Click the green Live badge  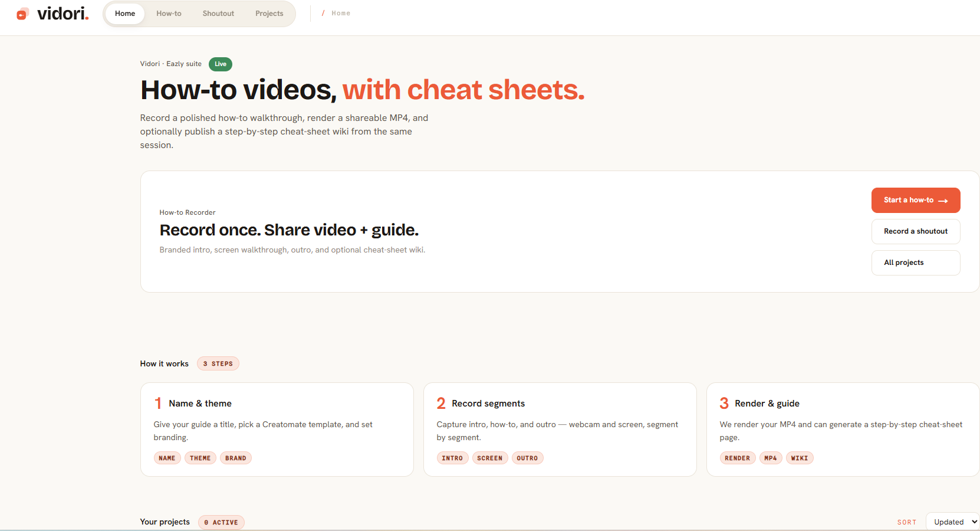(x=221, y=64)
